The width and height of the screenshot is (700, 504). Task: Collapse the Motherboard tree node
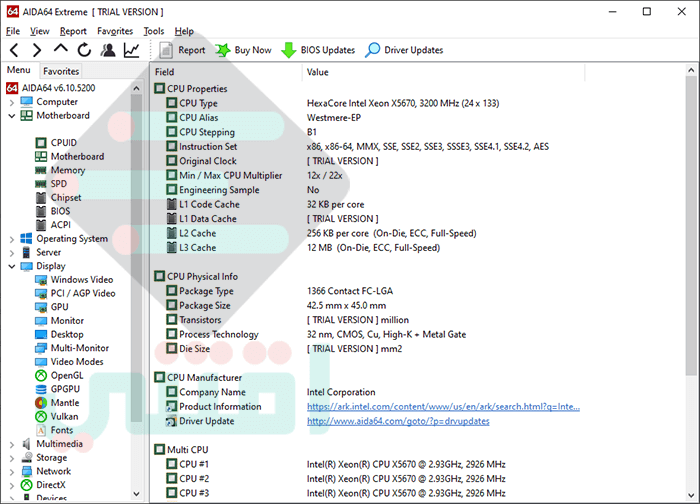[x=12, y=116]
